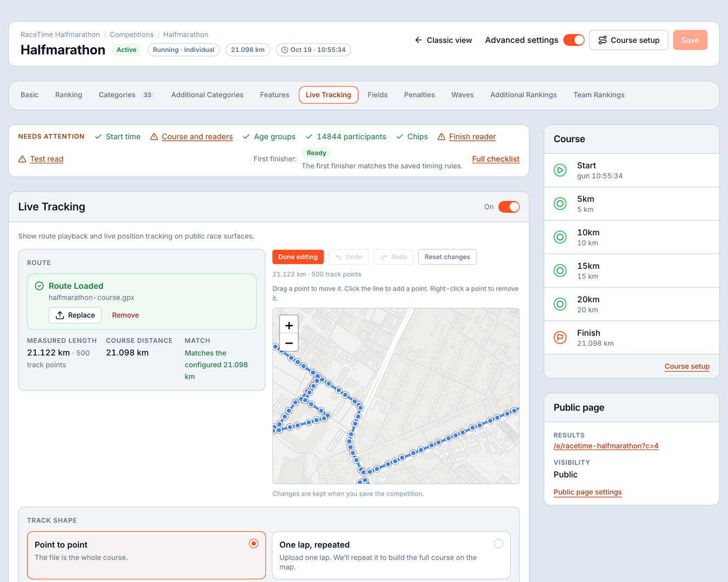Click the Redo button

click(394, 257)
